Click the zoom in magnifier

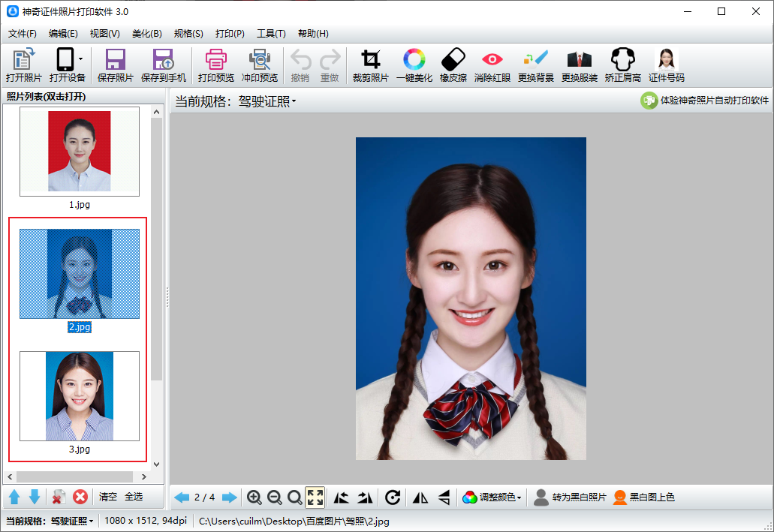(254, 497)
